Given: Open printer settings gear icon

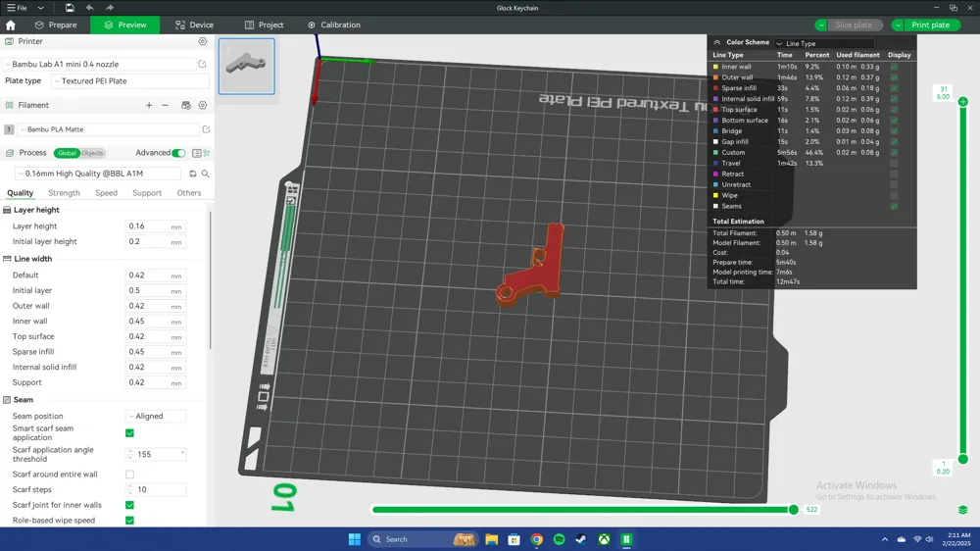Looking at the screenshot, I should (x=203, y=41).
